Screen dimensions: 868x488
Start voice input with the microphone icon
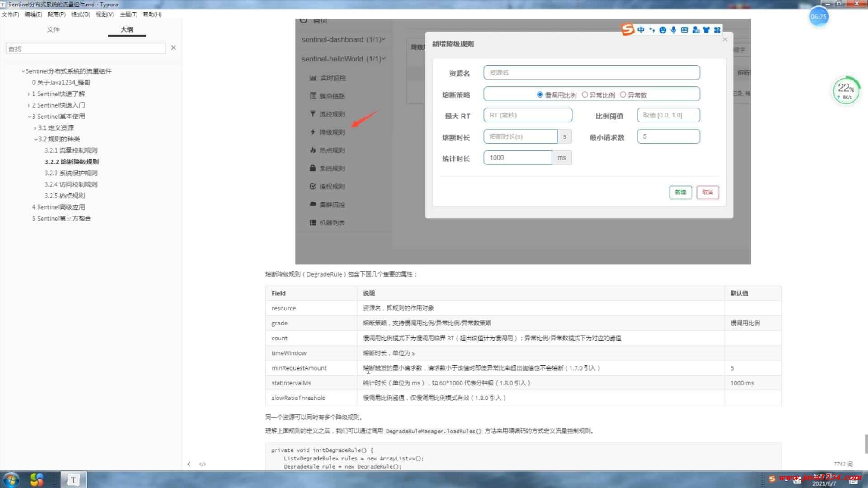click(x=674, y=30)
